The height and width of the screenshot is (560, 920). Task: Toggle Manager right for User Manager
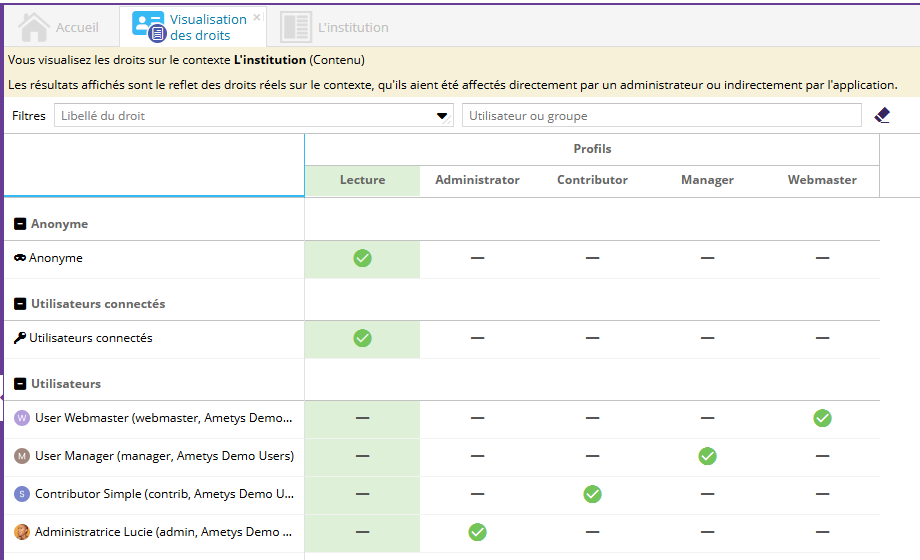(707, 456)
